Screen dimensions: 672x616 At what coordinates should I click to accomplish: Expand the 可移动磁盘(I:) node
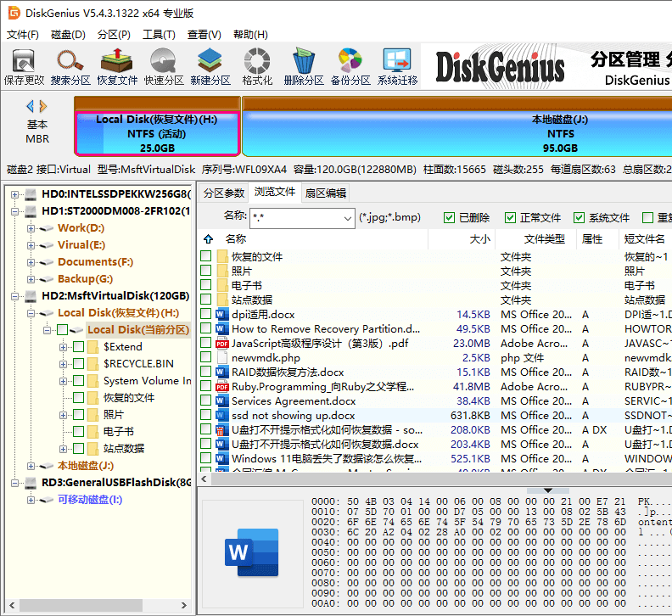[x=31, y=500]
